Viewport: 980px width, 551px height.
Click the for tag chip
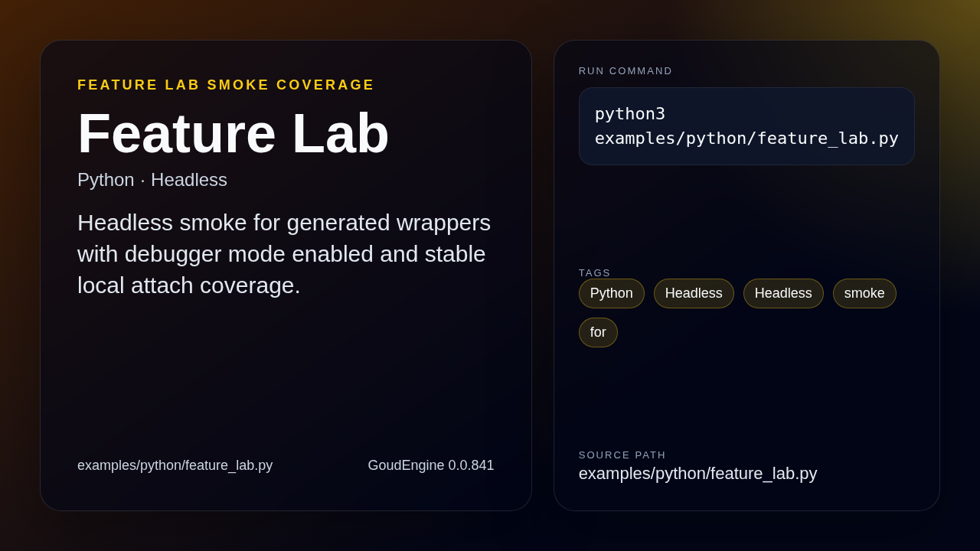(x=598, y=332)
